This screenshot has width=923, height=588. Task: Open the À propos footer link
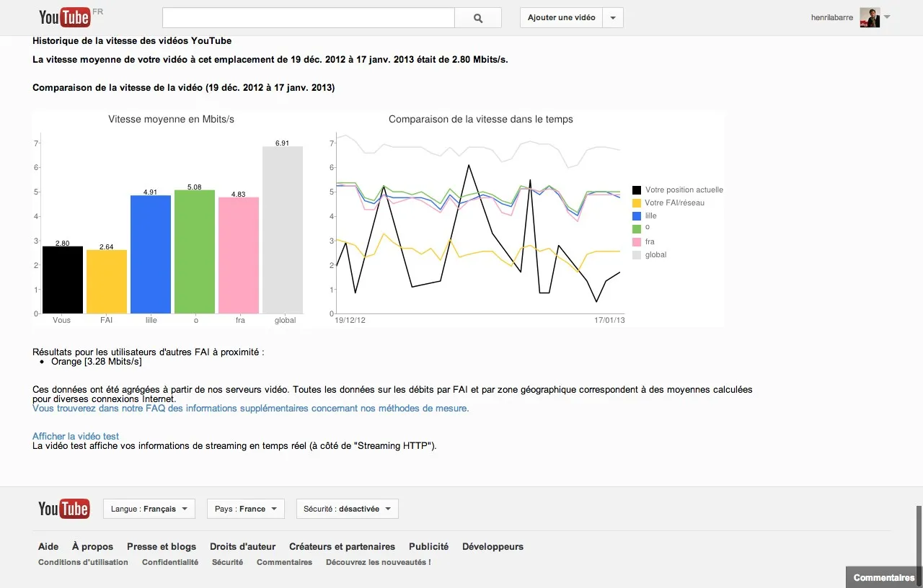(92, 547)
